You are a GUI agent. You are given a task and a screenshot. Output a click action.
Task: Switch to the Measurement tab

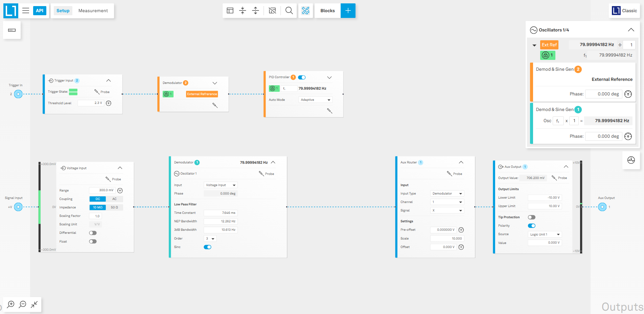click(93, 10)
